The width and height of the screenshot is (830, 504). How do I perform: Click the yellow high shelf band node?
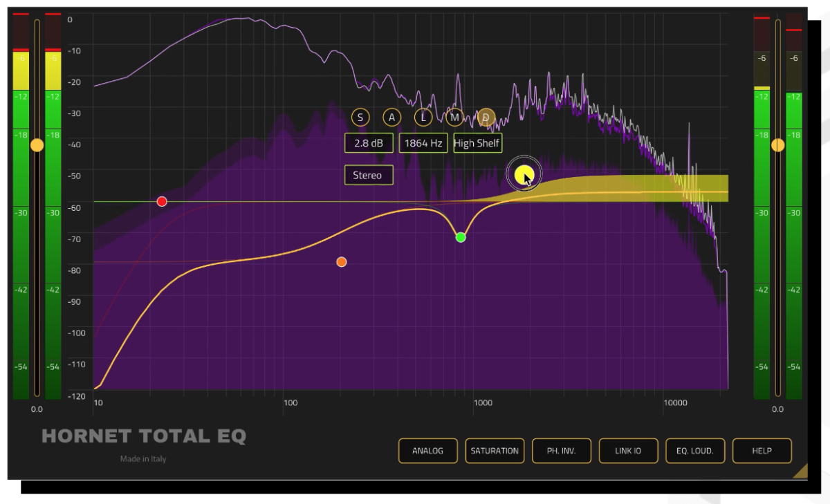(x=524, y=174)
